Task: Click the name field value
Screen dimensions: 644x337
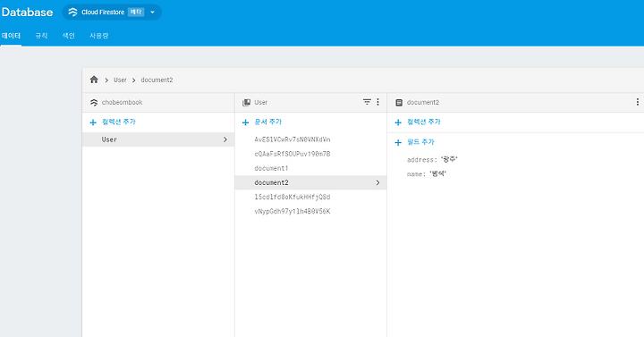Action: tap(437, 173)
